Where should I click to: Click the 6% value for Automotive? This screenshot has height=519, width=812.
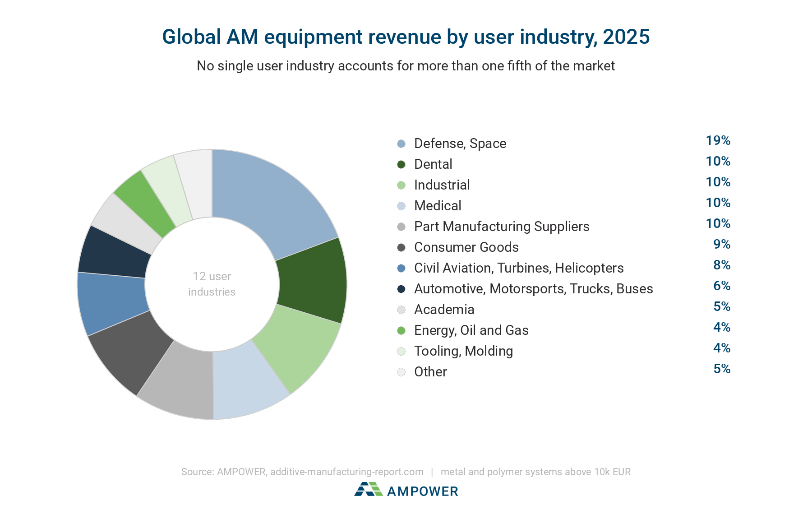722,286
